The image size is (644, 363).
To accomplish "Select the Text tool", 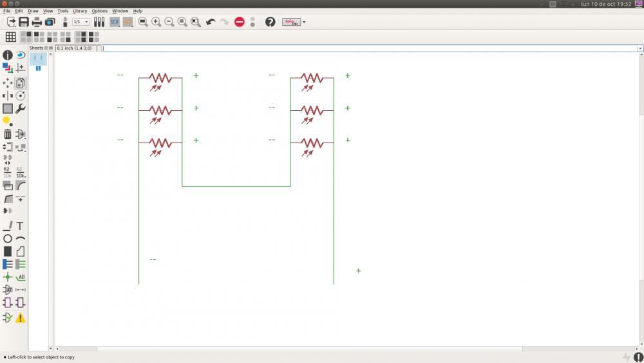I will (20, 226).
